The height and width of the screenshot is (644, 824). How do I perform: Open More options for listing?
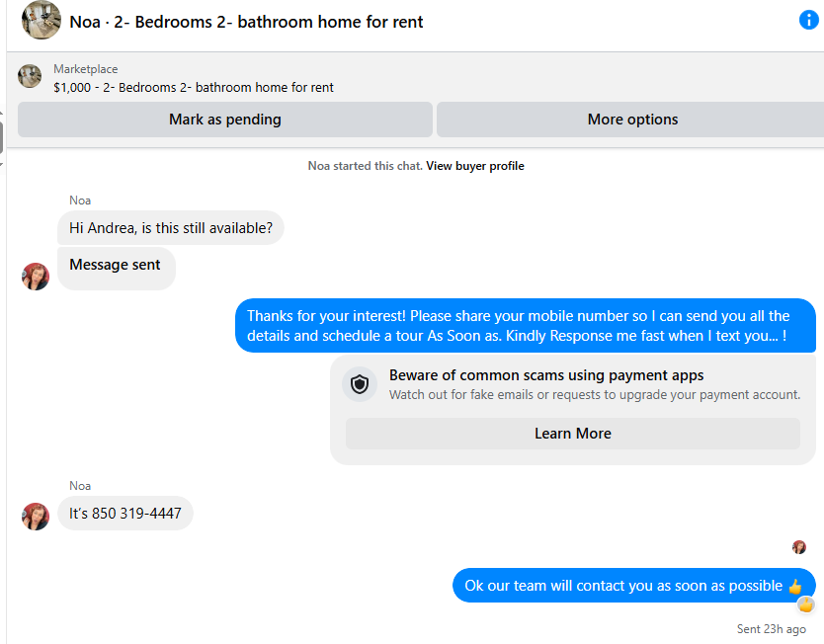[632, 120]
